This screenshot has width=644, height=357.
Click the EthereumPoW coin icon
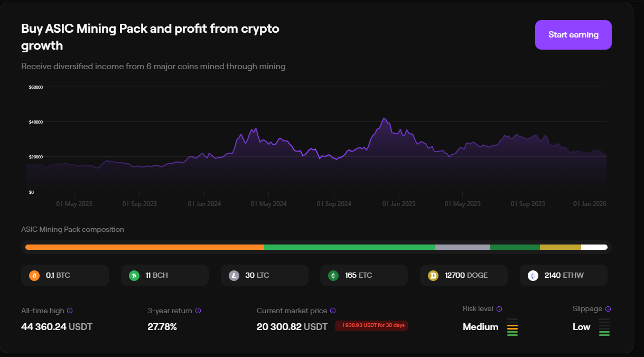[x=533, y=275]
